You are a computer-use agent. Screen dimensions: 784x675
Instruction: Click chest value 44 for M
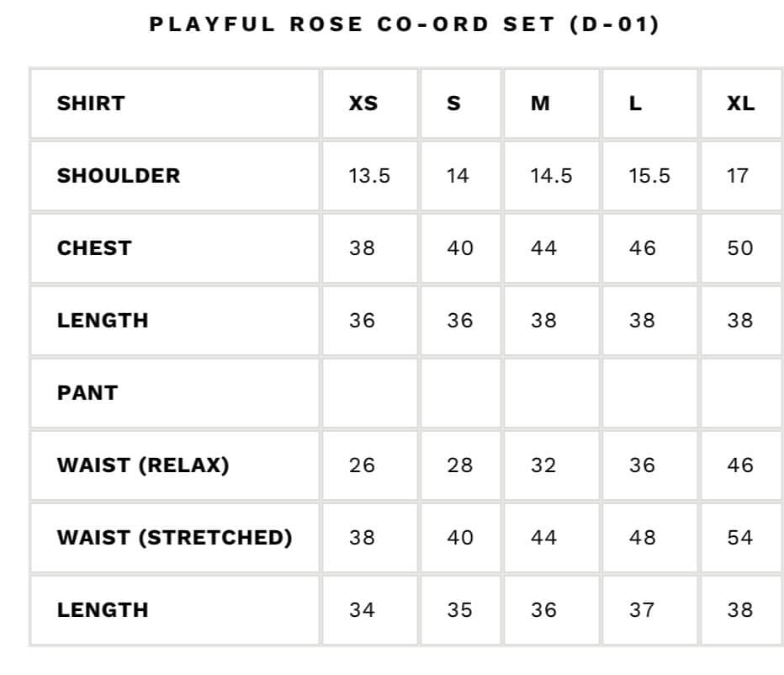click(543, 248)
